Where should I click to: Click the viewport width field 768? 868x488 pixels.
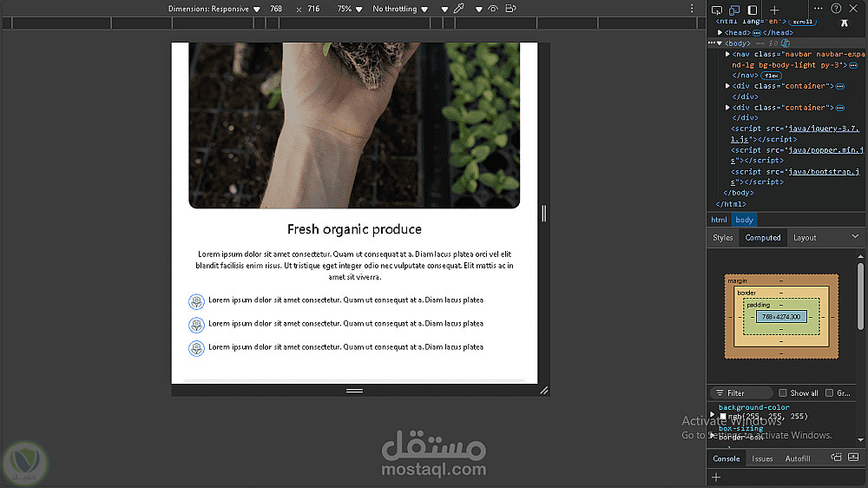click(276, 9)
